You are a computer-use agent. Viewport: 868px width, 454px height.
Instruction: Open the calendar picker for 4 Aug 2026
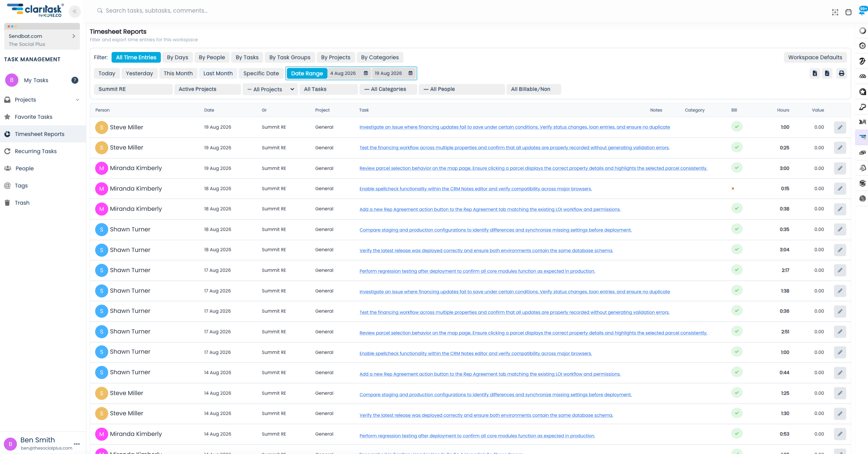(x=365, y=73)
